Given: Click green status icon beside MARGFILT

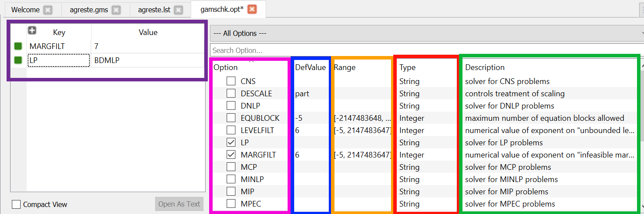Looking at the screenshot, I should [x=18, y=46].
